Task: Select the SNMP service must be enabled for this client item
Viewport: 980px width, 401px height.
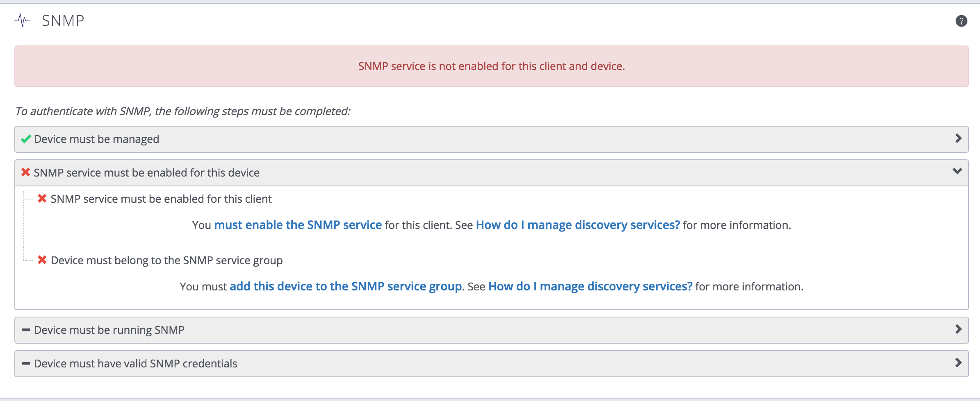Action: tap(161, 199)
